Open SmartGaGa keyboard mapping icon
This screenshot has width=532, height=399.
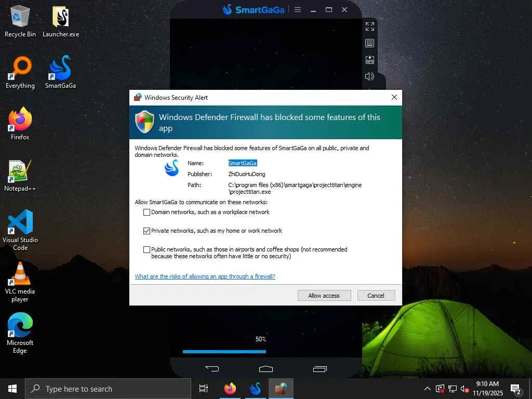point(369,43)
